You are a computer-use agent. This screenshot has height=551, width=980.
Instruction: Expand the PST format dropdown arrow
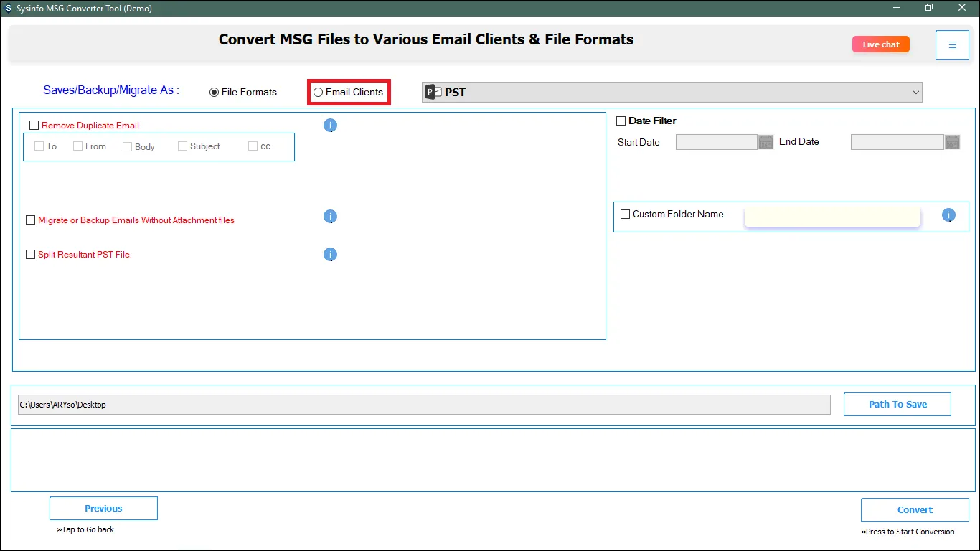tap(915, 92)
